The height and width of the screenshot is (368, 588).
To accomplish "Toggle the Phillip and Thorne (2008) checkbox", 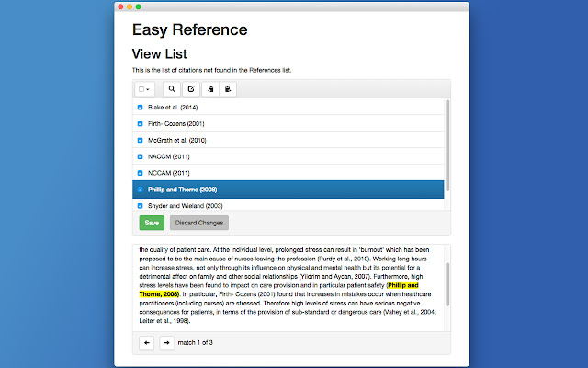I will point(141,190).
